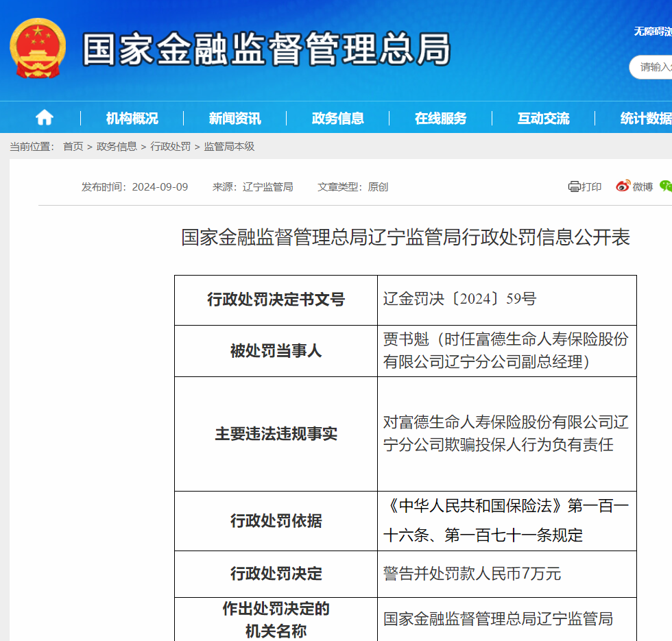Share via the green WeChat icon
This screenshot has width=672, height=641.
coord(665,186)
